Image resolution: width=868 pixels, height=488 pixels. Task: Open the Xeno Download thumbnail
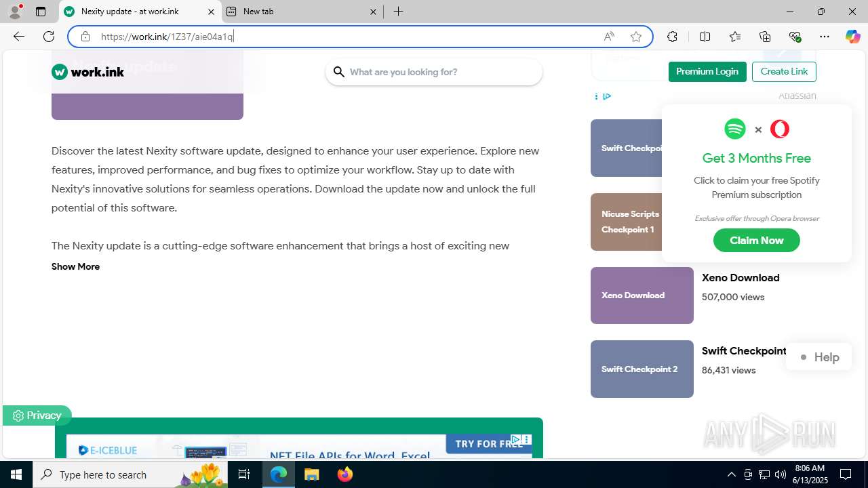[642, 296]
